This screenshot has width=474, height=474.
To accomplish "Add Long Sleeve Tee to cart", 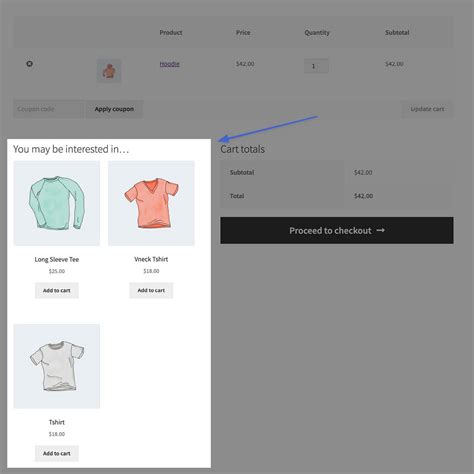I will (57, 290).
